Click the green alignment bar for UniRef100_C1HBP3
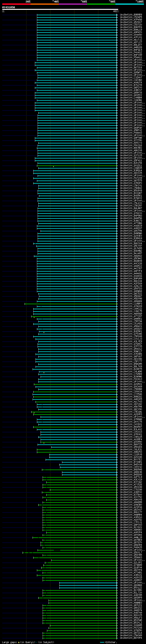146x644 pixels. tap(71, 304)
